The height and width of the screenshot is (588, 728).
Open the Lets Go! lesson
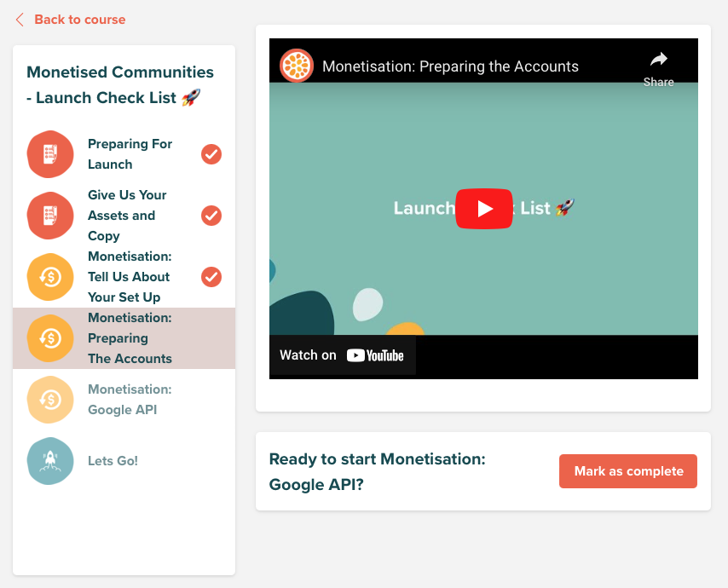tap(124, 461)
